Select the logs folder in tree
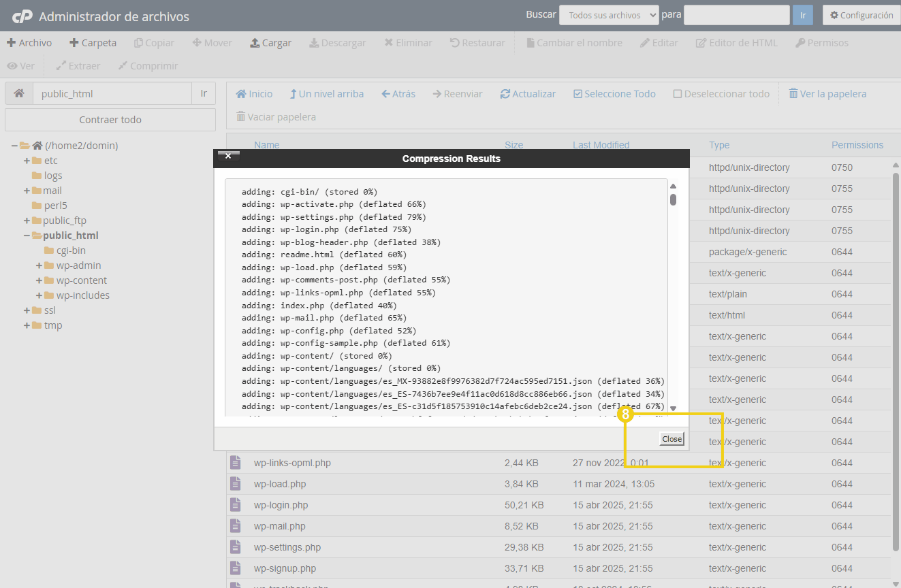This screenshot has width=901, height=588. click(x=53, y=176)
